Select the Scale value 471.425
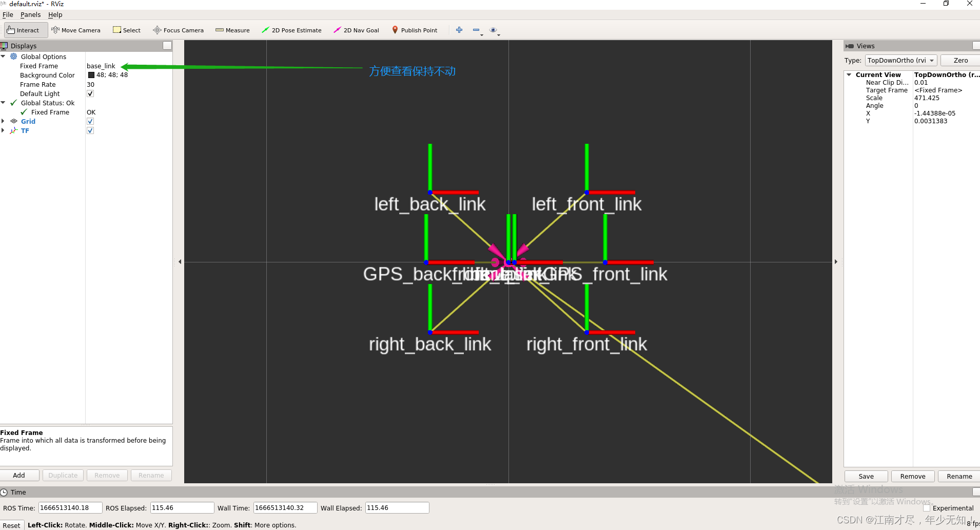980x530 pixels. click(x=927, y=98)
